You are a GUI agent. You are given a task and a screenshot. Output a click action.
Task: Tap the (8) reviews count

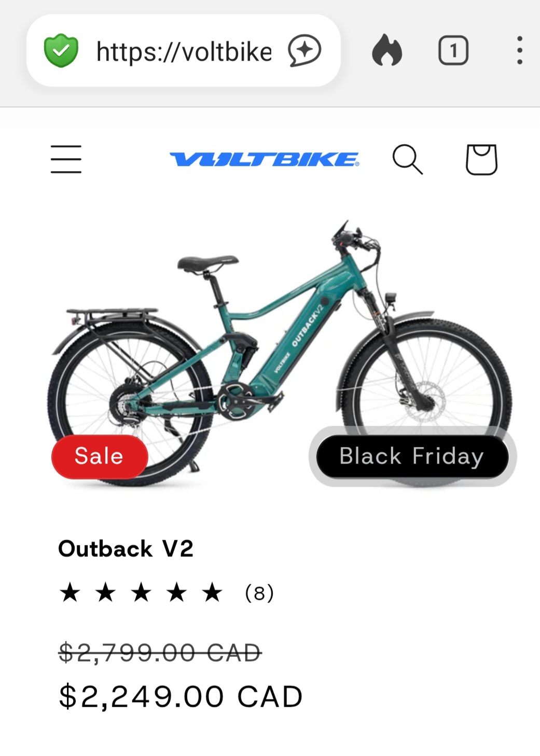coord(259,592)
